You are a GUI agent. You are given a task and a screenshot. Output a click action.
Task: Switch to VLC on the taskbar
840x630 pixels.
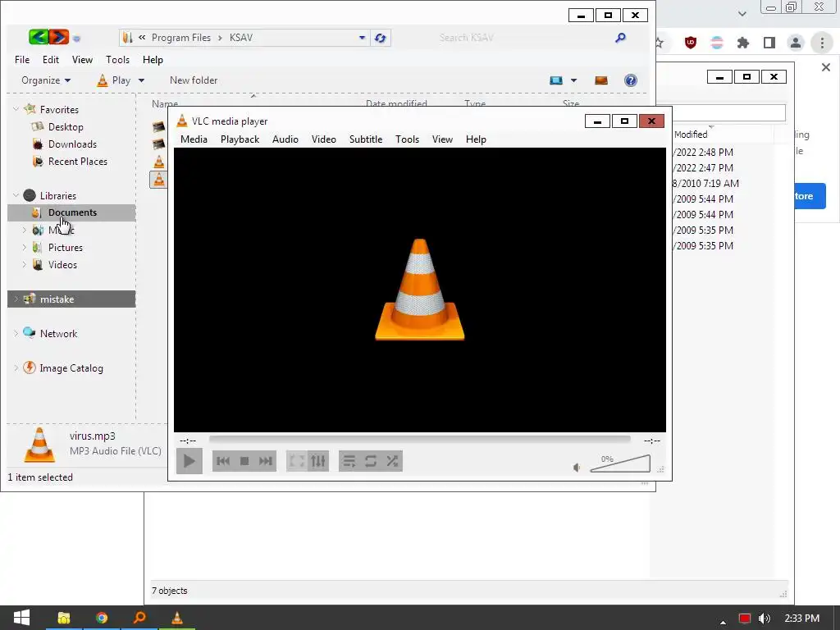(177, 618)
